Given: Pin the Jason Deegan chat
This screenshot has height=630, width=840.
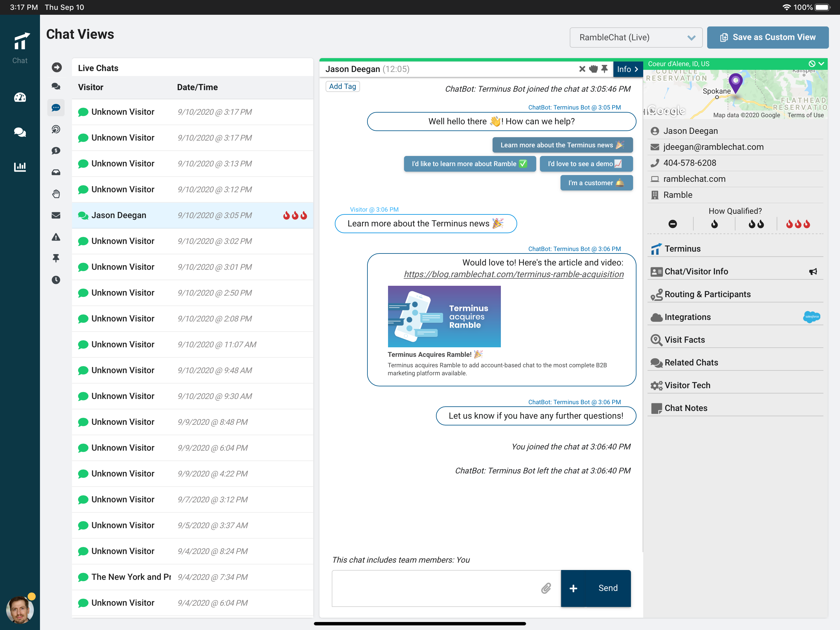Looking at the screenshot, I should pyautogui.click(x=604, y=69).
